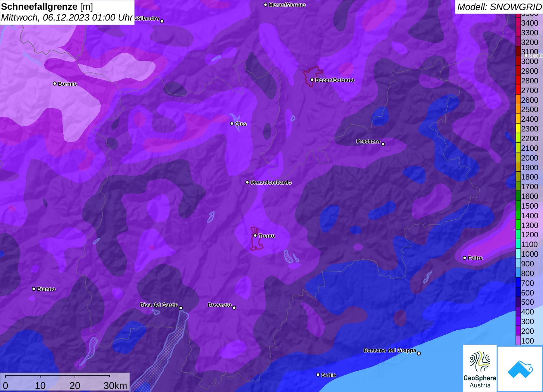Click the Bienno location marker
Screen dimensions: 543x392
point(34,288)
